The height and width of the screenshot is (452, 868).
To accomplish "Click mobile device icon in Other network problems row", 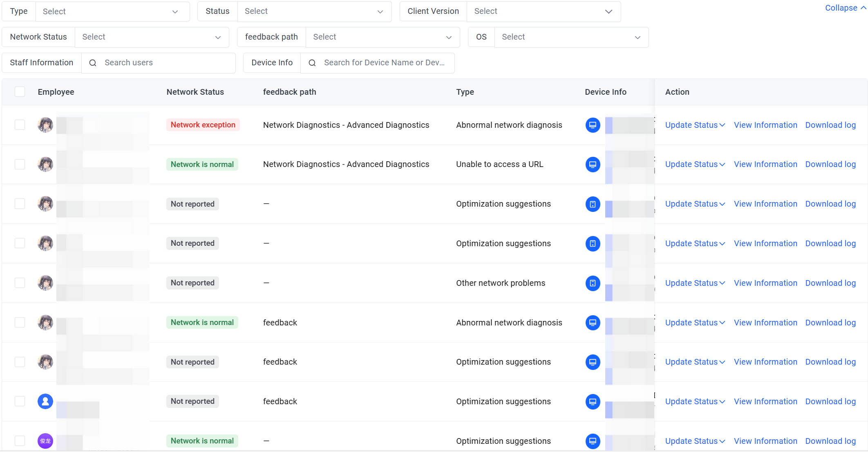I will (593, 283).
